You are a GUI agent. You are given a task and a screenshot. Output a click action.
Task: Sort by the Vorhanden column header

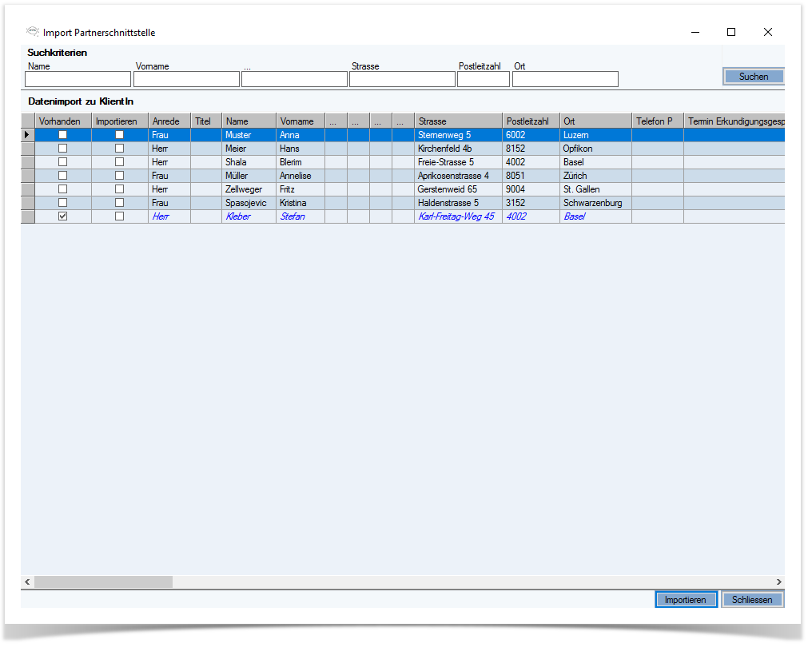point(63,121)
